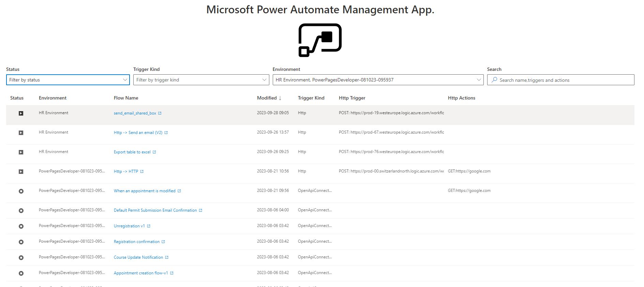
Task: Click stopped status icon for Course Update Notification
Action: point(21,257)
